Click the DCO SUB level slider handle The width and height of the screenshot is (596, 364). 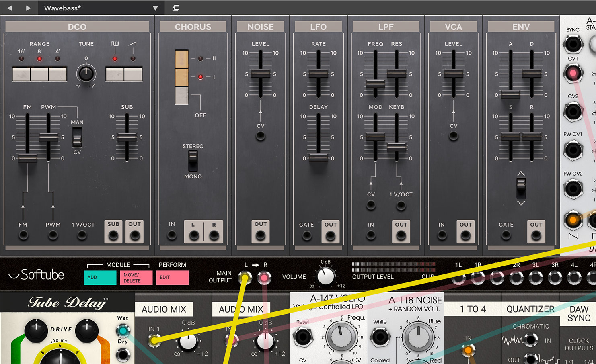point(127,137)
